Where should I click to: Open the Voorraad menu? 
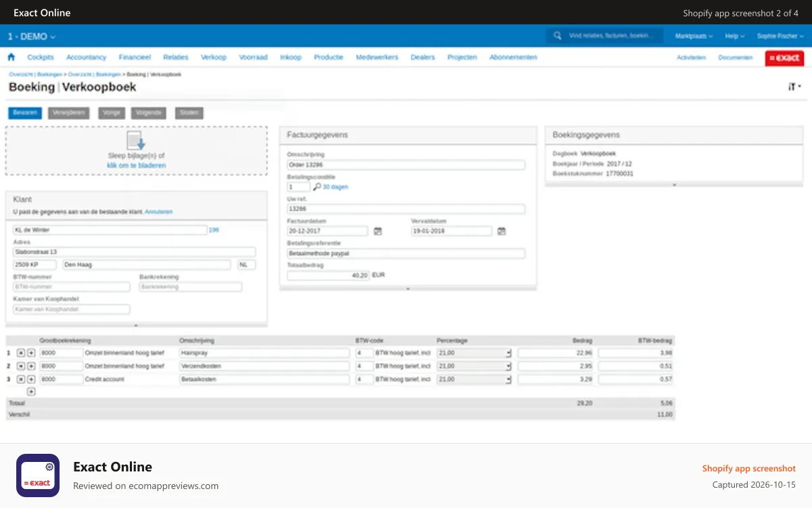pyautogui.click(x=253, y=58)
